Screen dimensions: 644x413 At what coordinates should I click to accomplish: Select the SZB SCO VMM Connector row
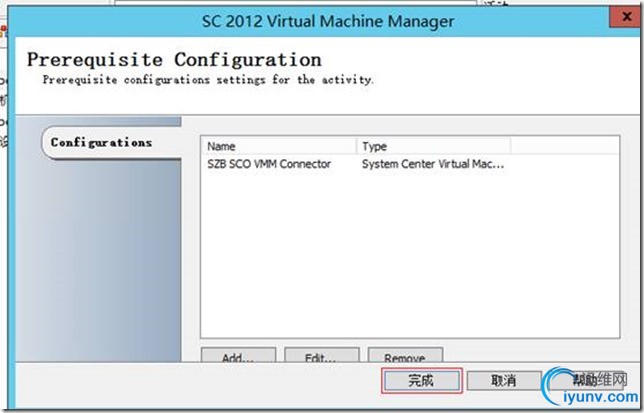409,164
